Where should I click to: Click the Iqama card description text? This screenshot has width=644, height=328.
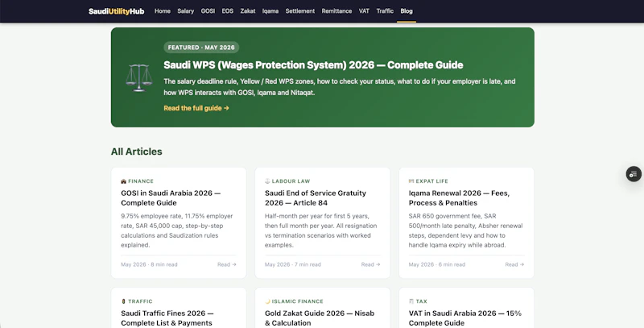point(465,230)
